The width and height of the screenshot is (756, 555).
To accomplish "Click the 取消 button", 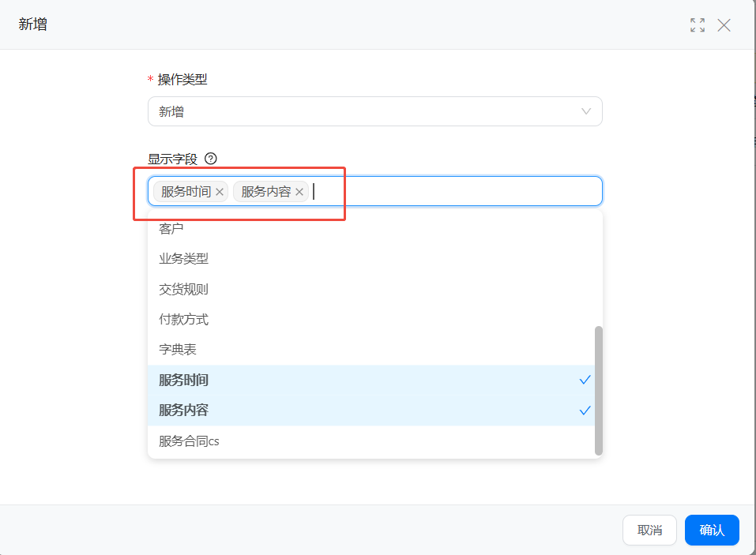I will coord(649,530).
